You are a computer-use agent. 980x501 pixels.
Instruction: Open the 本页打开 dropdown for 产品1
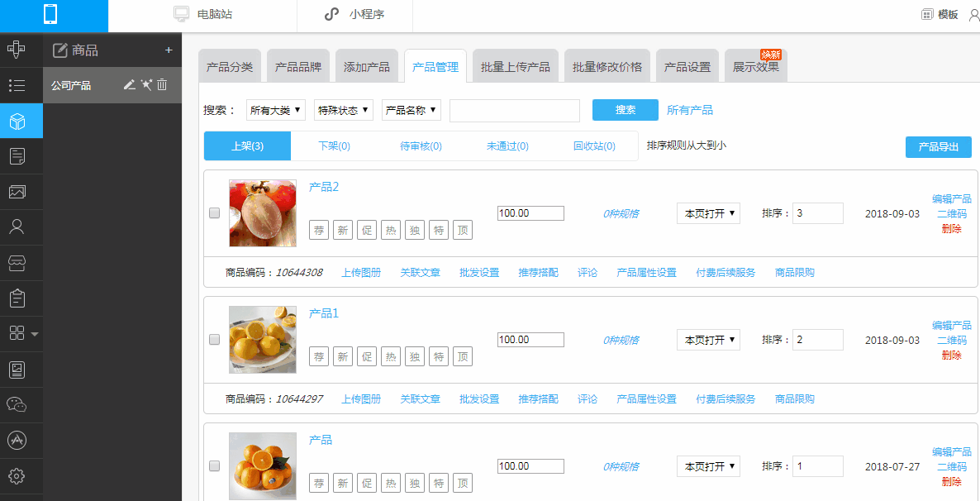coord(708,340)
